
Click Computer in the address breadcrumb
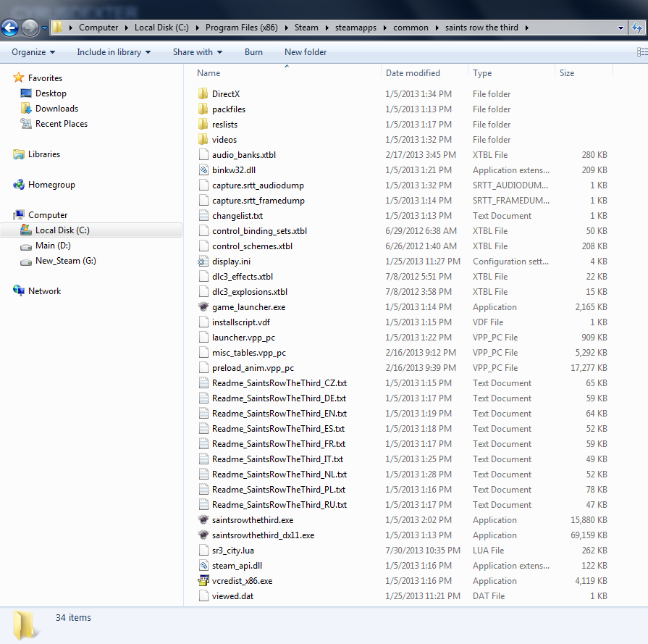98,28
